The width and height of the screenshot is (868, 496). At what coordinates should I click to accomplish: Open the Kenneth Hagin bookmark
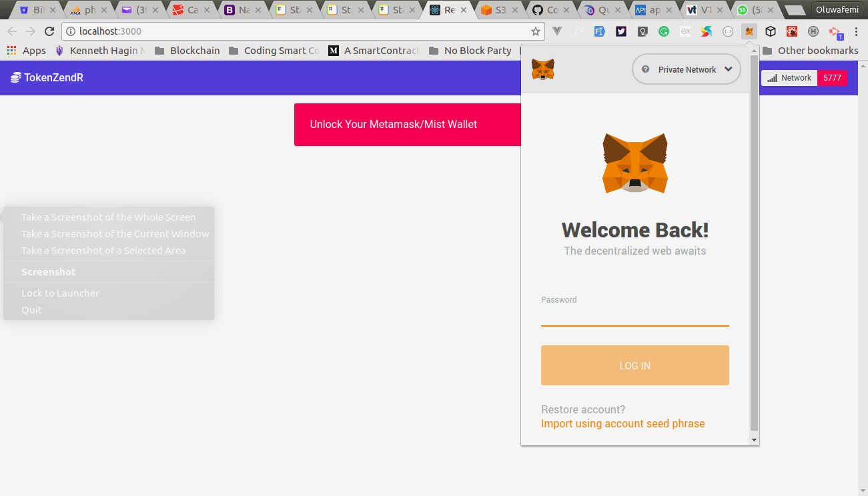pos(99,51)
